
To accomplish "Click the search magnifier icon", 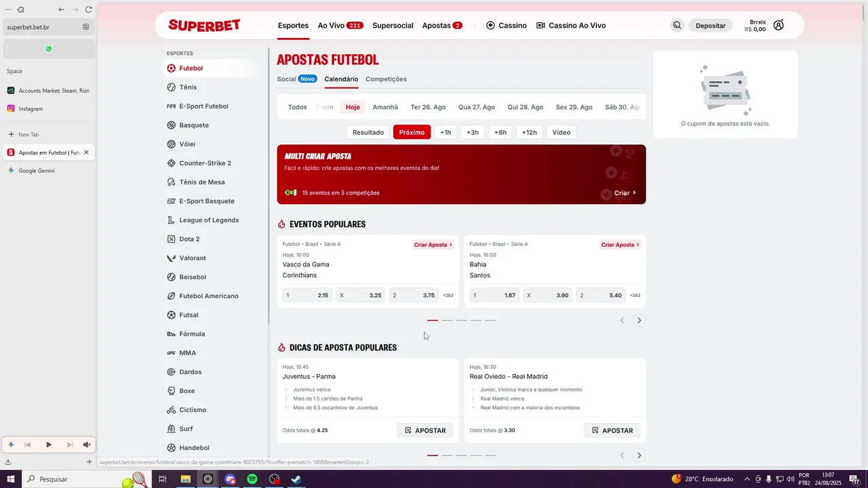I will 677,26.
